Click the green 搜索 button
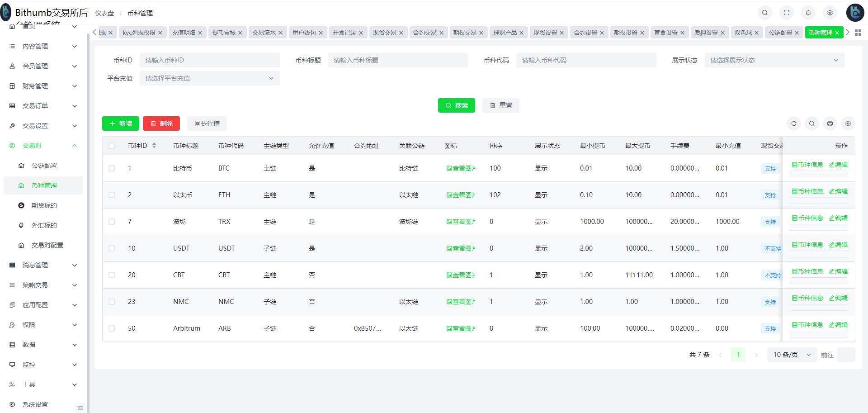 (456, 105)
